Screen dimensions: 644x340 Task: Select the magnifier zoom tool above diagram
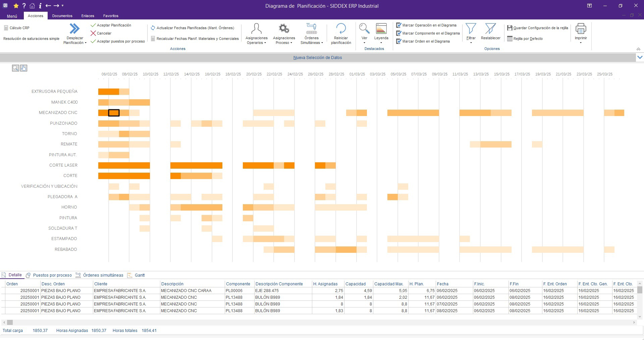click(15, 68)
